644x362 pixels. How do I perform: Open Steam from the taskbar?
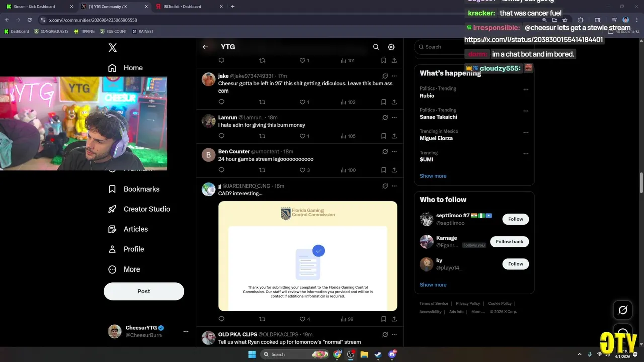click(378, 354)
